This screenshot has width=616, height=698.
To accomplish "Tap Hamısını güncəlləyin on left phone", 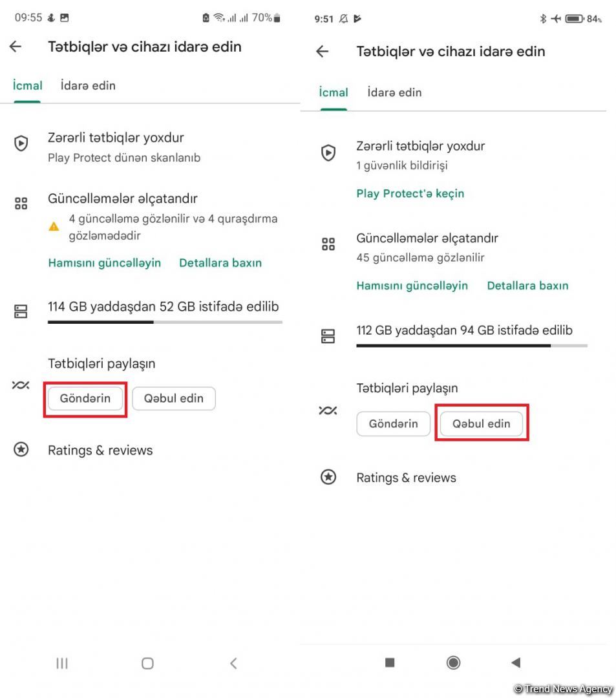I will [x=105, y=263].
